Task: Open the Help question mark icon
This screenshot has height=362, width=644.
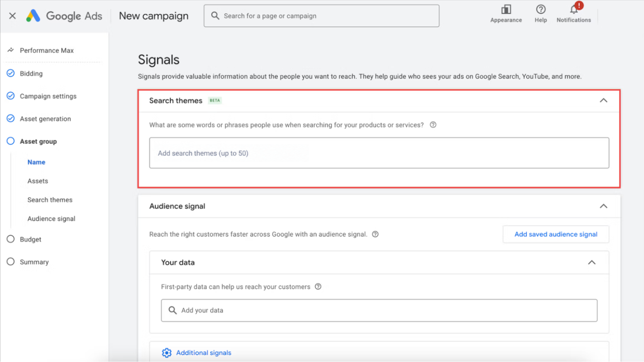Action: (541, 10)
